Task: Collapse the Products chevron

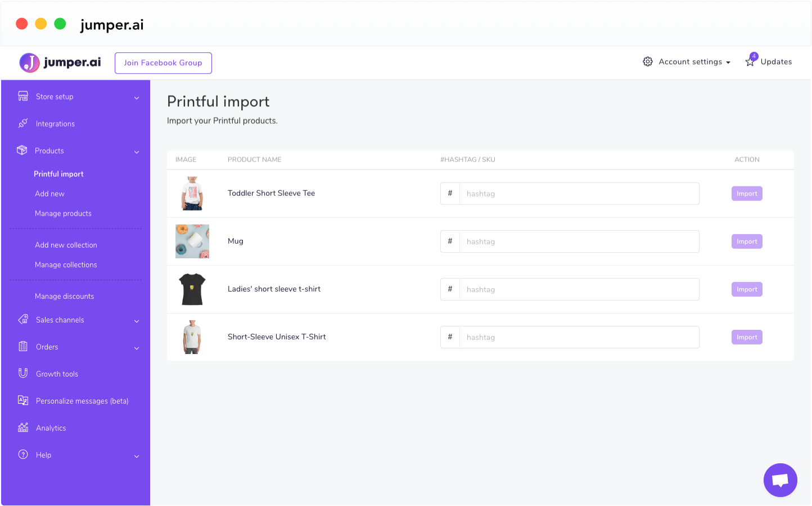Action: point(137,152)
